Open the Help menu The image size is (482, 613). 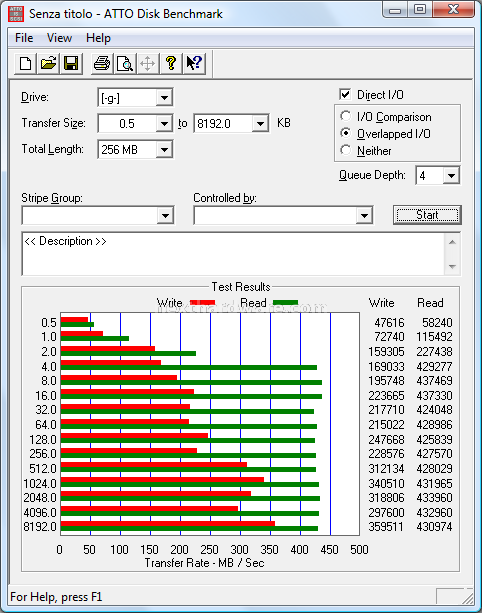pyautogui.click(x=99, y=38)
